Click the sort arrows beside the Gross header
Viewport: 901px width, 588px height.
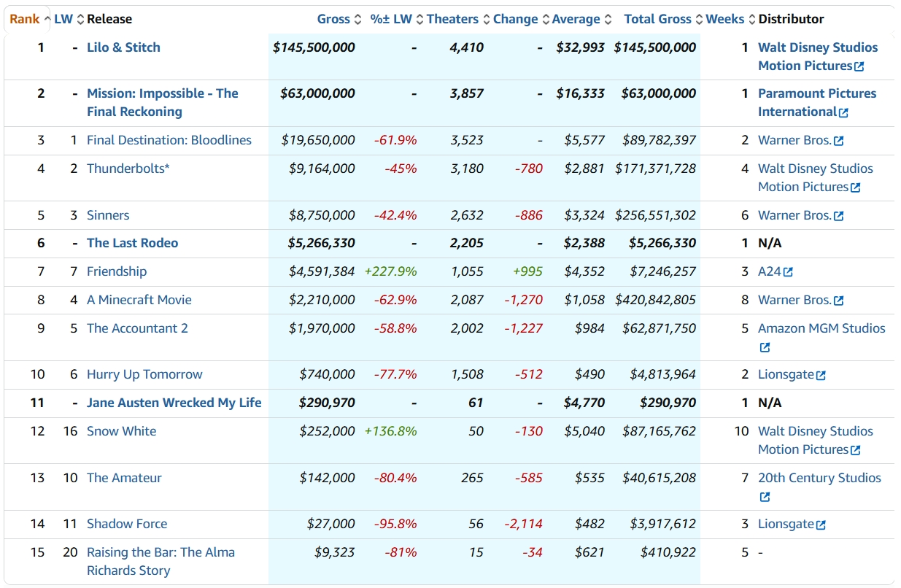357,19
